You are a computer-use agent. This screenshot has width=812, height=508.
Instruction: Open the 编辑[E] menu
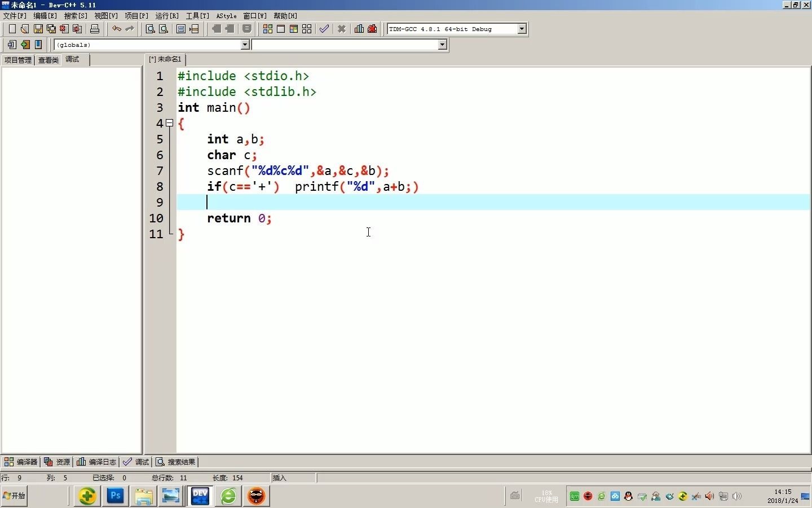click(45, 16)
